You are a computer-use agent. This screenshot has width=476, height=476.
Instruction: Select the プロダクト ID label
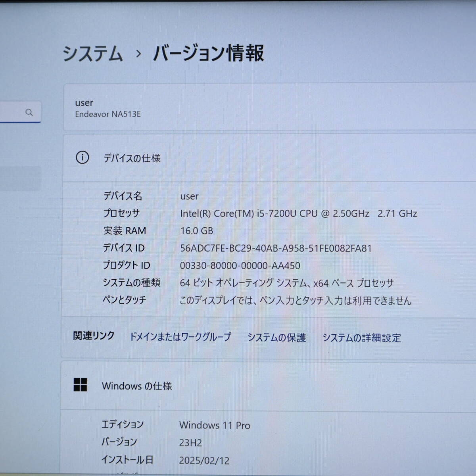pyautogui.click(x=127, y=265)
